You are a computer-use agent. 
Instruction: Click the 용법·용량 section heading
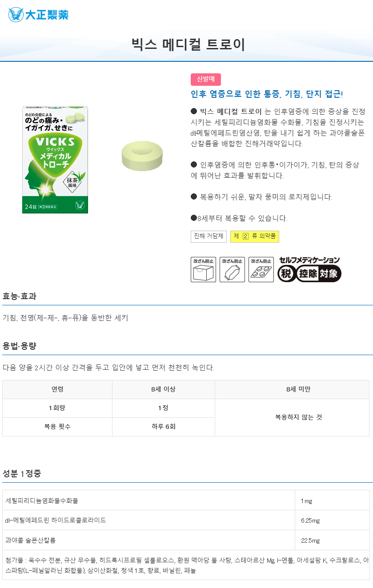tap(19, 346)
